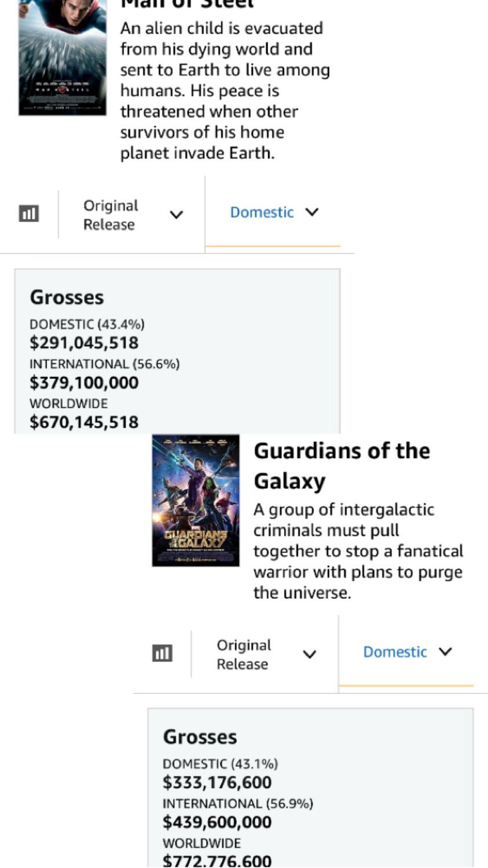
Task: Click the $772,776,600 worldwide gross figure
Action: coord(217,861)
